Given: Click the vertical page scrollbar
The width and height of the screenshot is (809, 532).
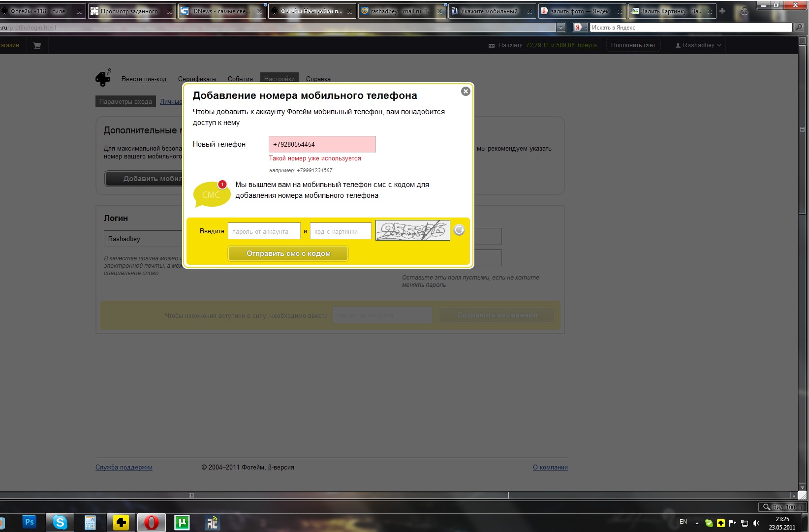Looking at the screenshot, I should pyautogui.click(x=803, y=129).
